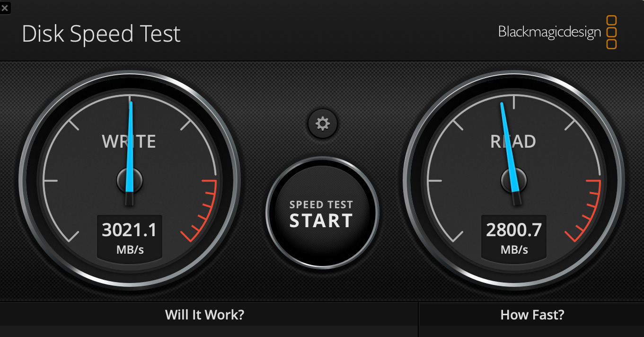Start the speed test

click(x=322, y=214)
